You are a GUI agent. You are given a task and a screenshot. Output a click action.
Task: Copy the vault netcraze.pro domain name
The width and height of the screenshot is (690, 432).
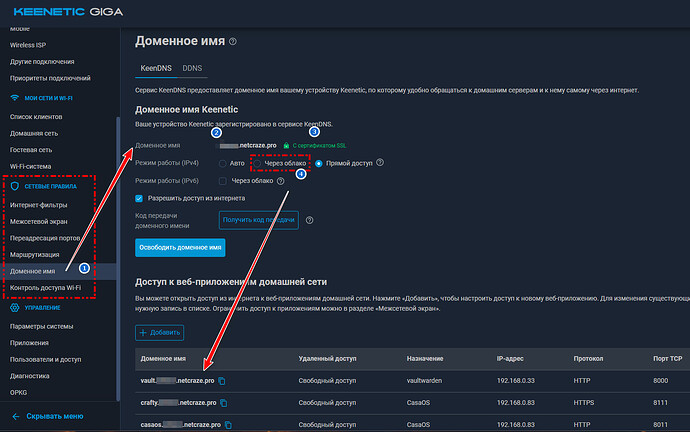coord(222,381)
